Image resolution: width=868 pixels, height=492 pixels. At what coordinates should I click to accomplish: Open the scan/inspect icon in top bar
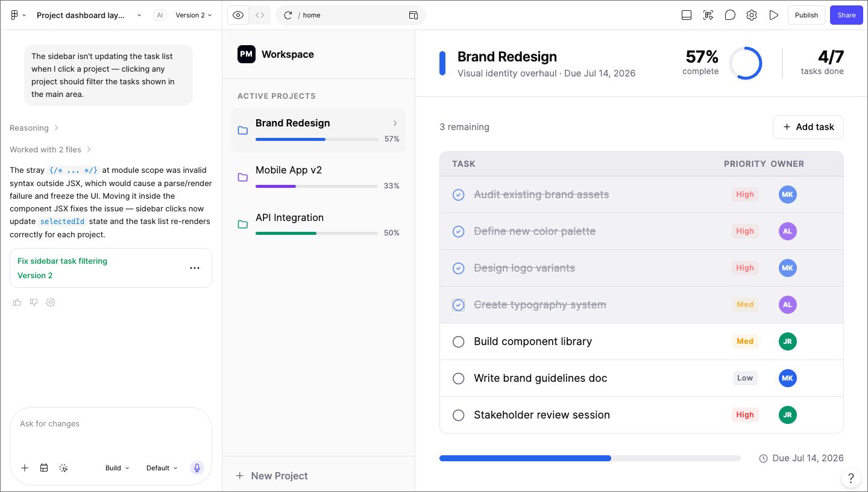[x=708, y=15]
